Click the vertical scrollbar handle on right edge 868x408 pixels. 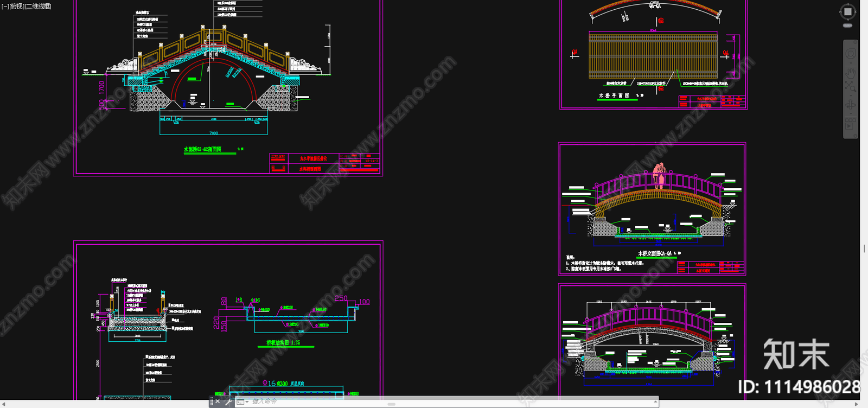pyautogui.click(x=864, y=248)
